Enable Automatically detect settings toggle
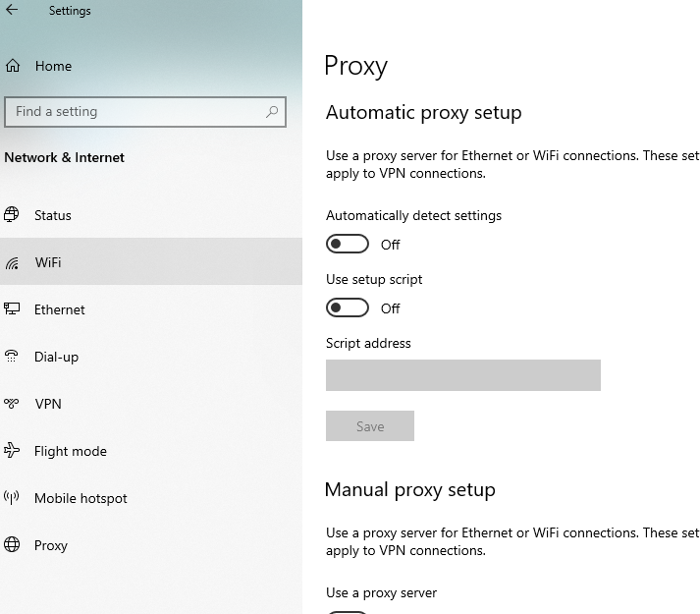 tap(348, 244)
